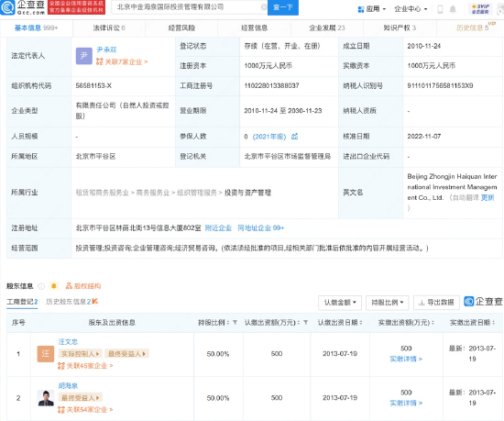Click the 工商注册号 value 110228013388037
Viewport: 504px width, 421px height.
[271, 85]
